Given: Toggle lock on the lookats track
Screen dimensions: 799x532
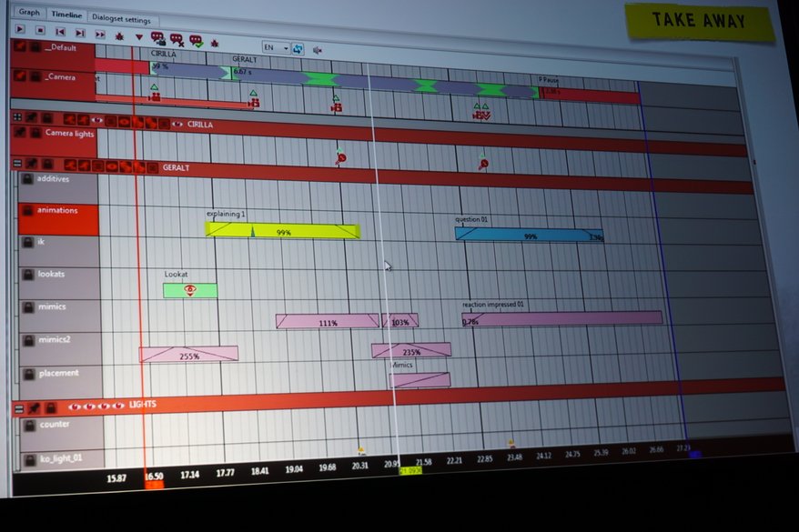Looking at the screenshot, I should [x=28, y=275].
